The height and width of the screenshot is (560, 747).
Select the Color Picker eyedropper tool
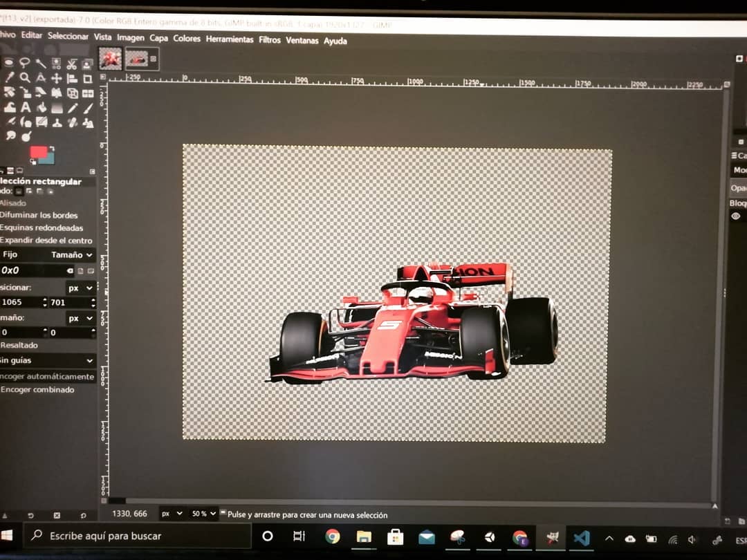(x=10, y=77)
